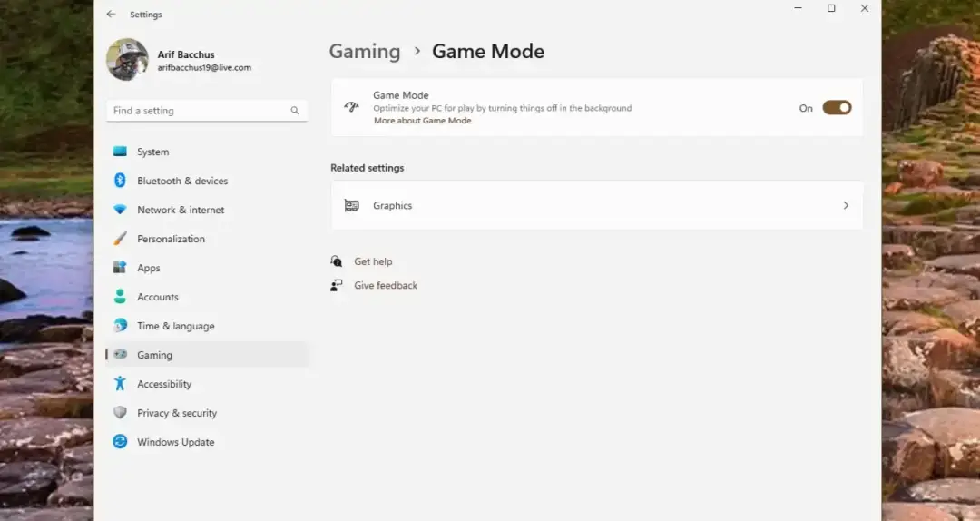Open More about Game Mode link
Viewport: 980px width, 521px height.
423,121
